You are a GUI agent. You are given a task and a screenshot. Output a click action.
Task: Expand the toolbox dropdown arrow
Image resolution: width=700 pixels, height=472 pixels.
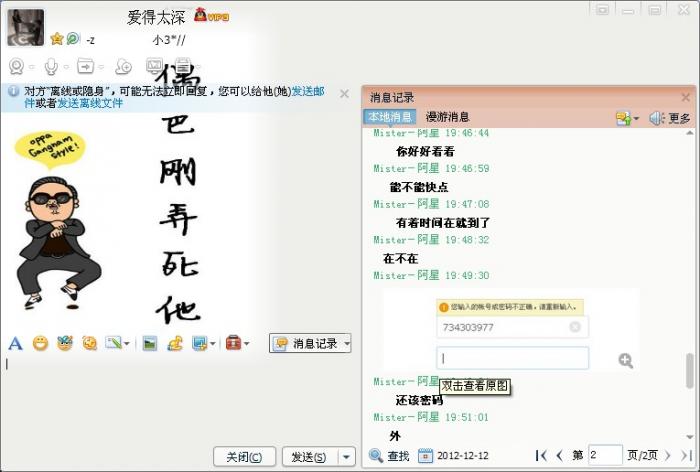point(246,343)
